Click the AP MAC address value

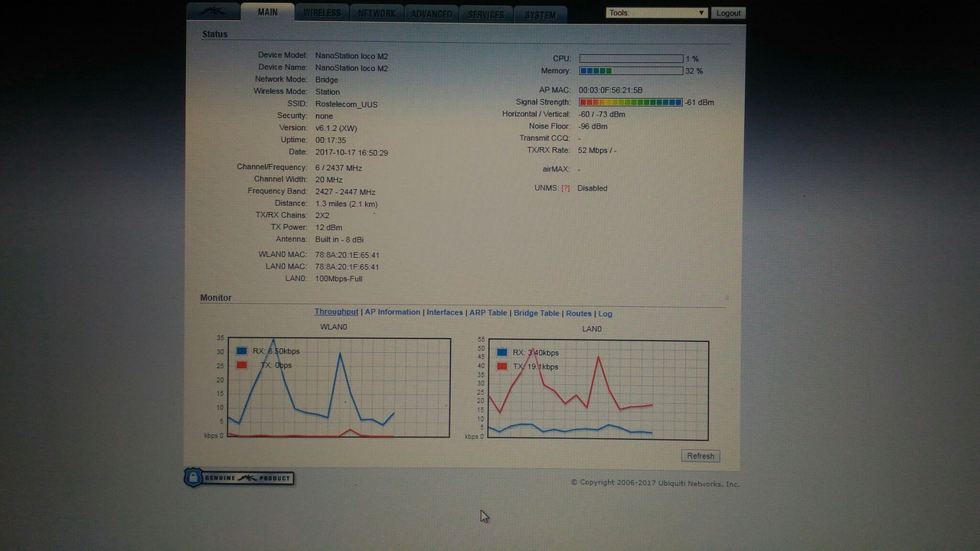pos(611,90)
